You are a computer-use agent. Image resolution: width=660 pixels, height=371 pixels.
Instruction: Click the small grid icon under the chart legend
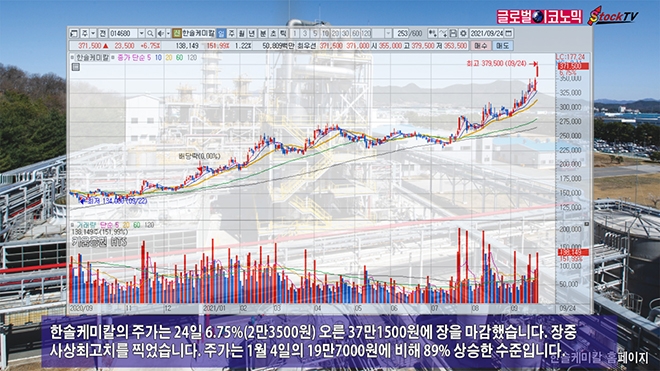[75, 67]
